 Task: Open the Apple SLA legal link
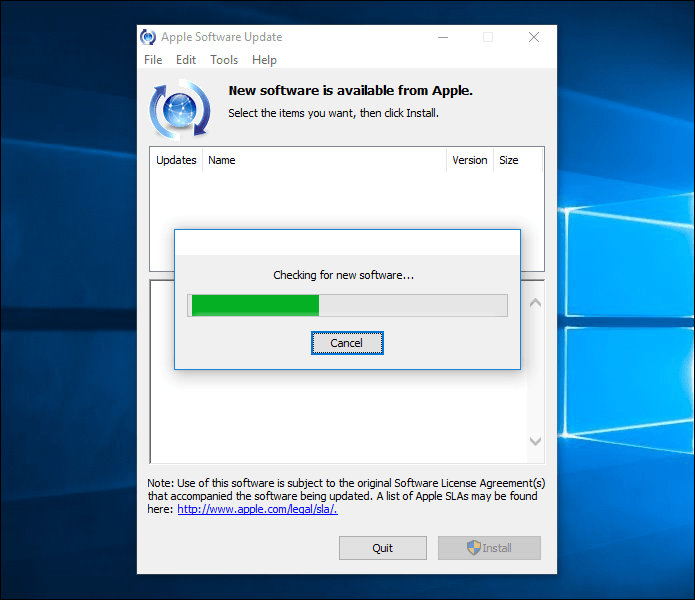pos(258,509)
